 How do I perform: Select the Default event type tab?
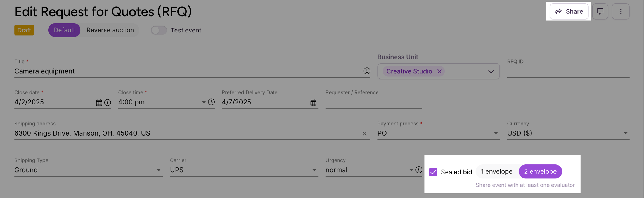click(64, 30)
